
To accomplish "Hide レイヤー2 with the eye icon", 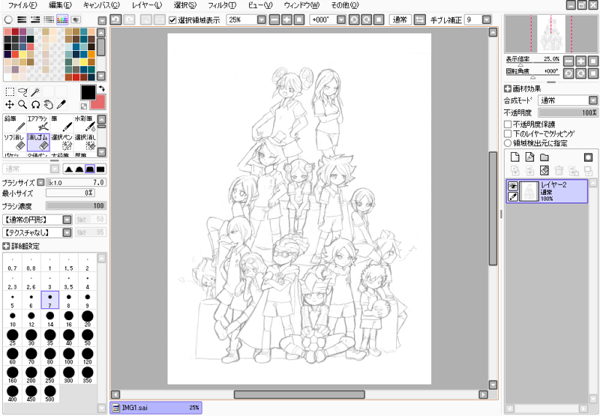I will 513,186.
